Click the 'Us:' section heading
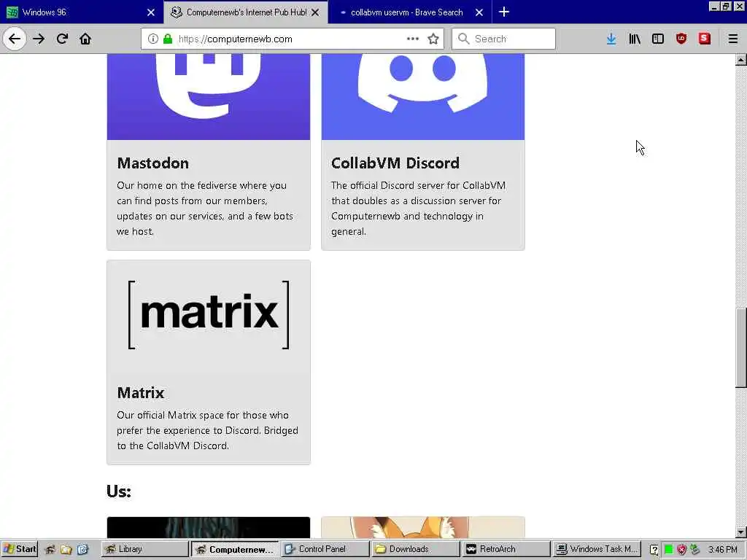 [119, 491]
